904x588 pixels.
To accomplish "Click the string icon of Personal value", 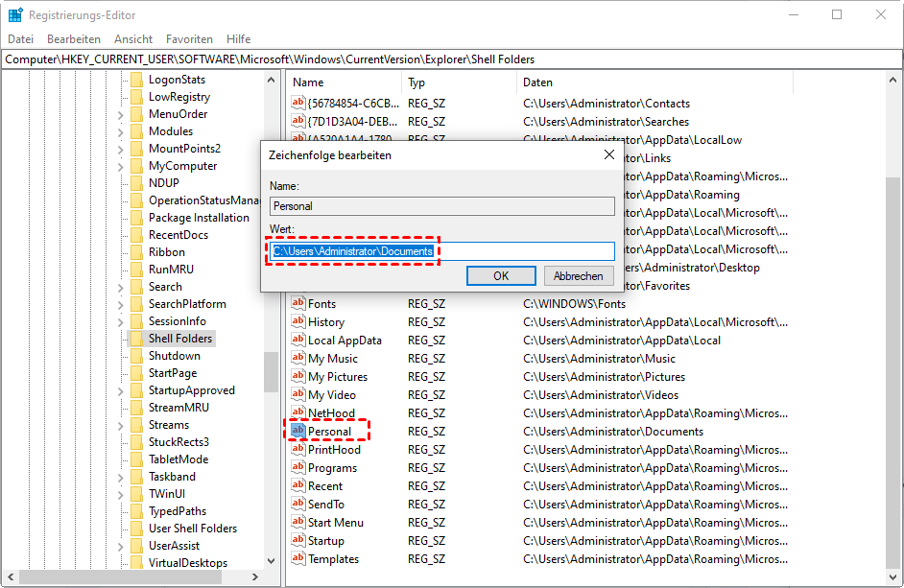I will click(x=298, y=432).
